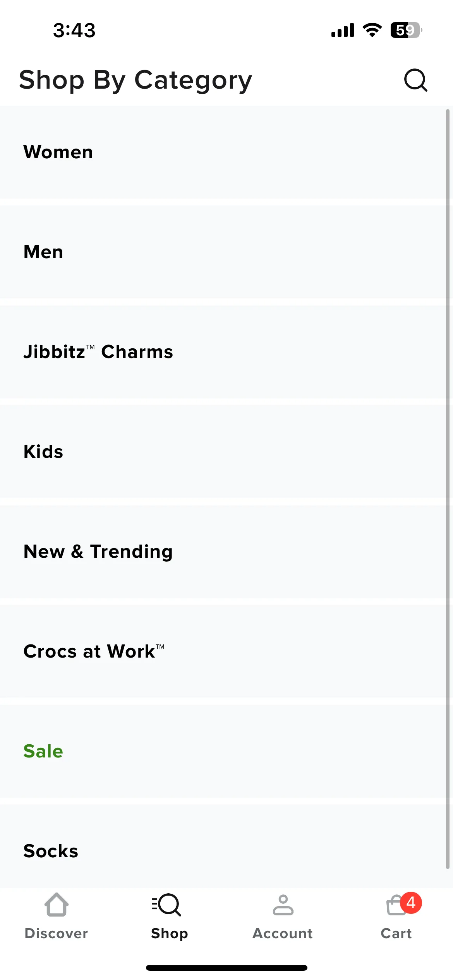Viewport: 453px width, 980px height.
Task: Tap the red cart badge showing 4
Action: pos(411,903)
